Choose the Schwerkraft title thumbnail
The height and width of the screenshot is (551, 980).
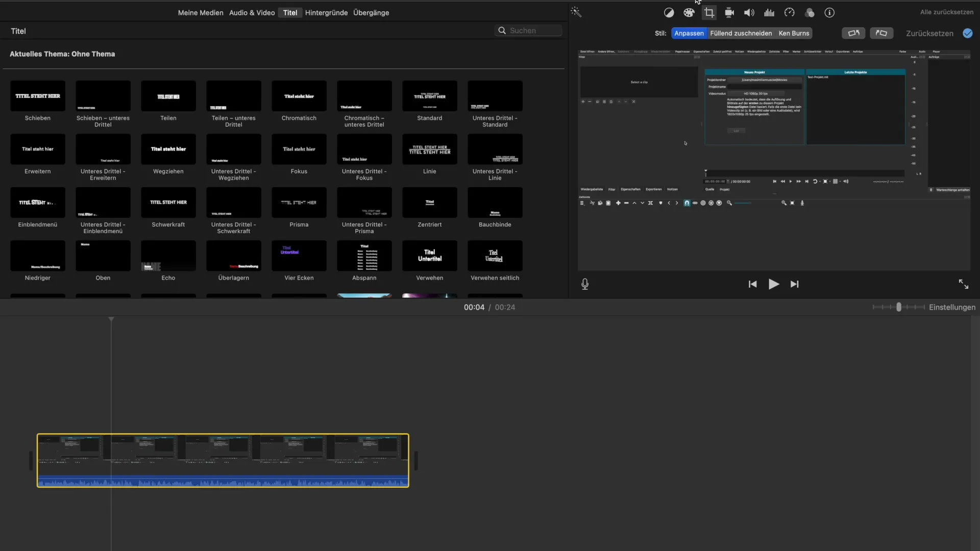pyautogui.click(x=168, y=203)
